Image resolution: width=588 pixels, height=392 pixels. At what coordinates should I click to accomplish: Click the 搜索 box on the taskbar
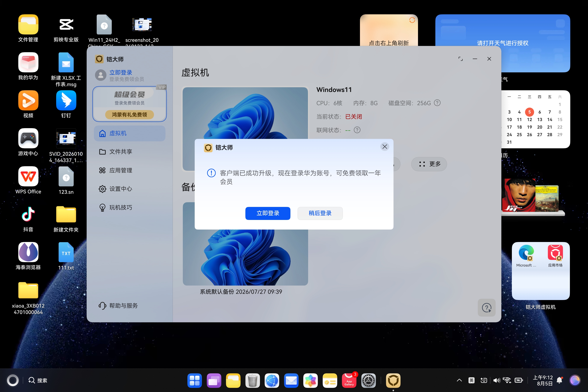coord(38,380)
